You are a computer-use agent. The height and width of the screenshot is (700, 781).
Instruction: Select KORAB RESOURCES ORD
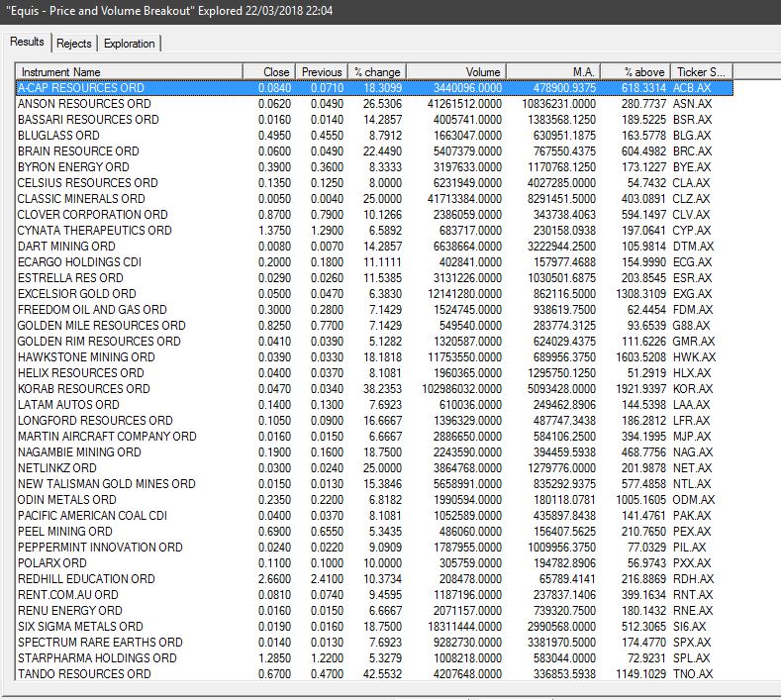coord(374,388)
